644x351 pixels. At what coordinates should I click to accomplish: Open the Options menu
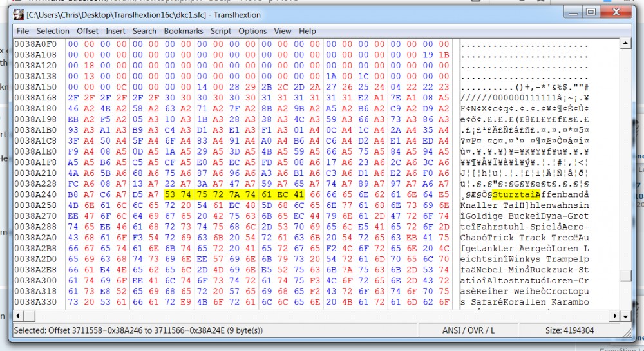click(252, 31)
